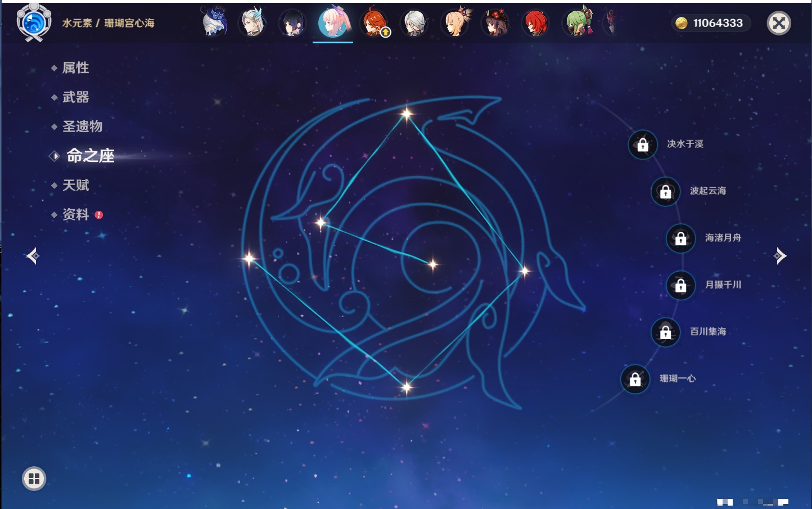812x509 pixels.
Task: Close the character screen with X button
Action: pyautogui.click(x=779, y=23)
